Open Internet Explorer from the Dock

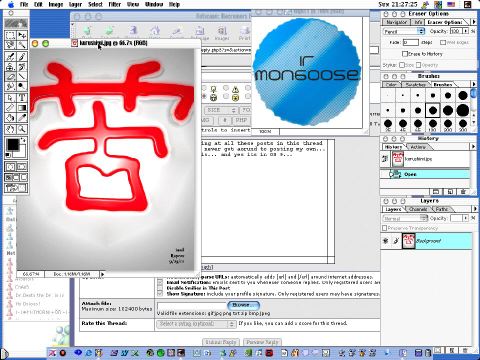pos(89,353)
